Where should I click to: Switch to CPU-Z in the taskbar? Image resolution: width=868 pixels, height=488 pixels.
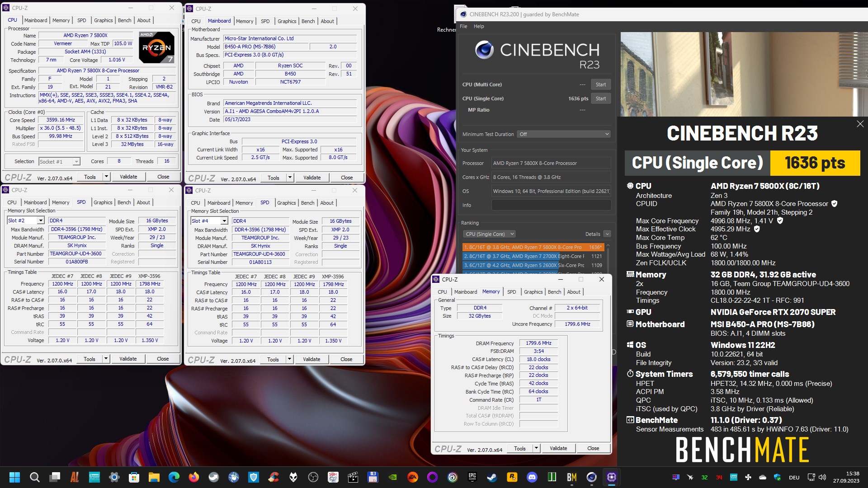[x=611, y=477]
